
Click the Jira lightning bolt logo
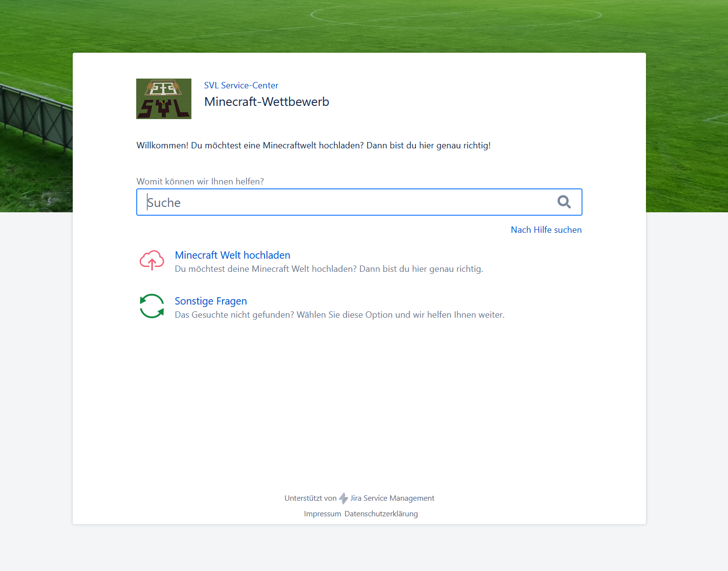[344, 498]
